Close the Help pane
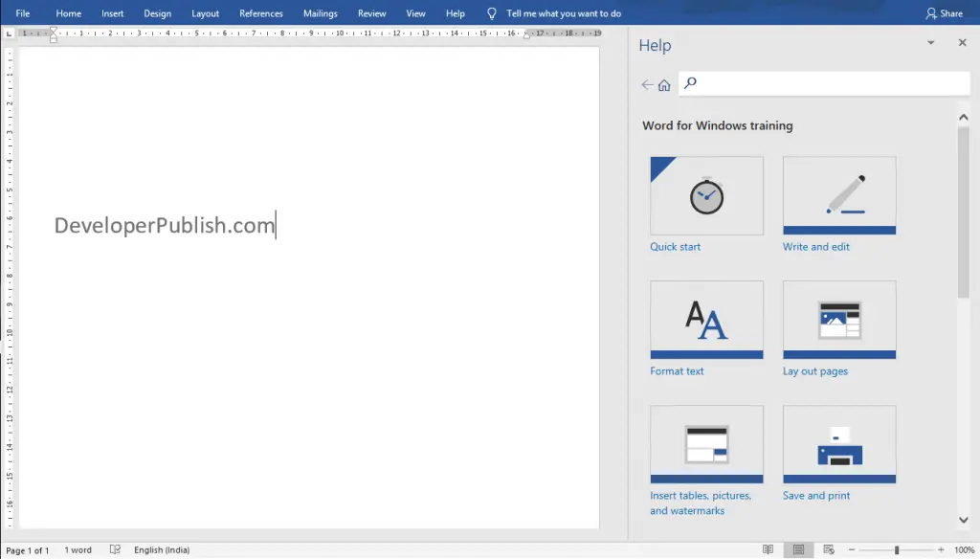The width and height of the screenshot is (980, 559). (962, 42)
